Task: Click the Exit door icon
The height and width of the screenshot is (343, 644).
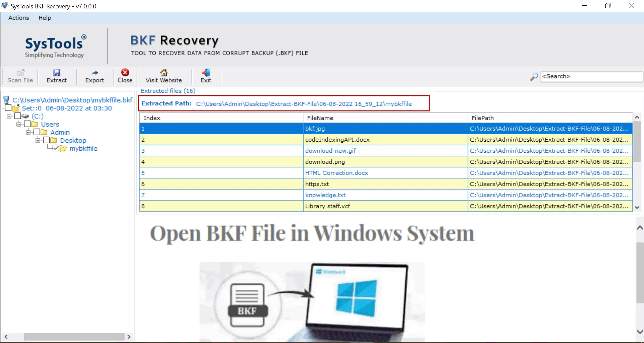Action: pyautogui.click(x=206, y=72)
